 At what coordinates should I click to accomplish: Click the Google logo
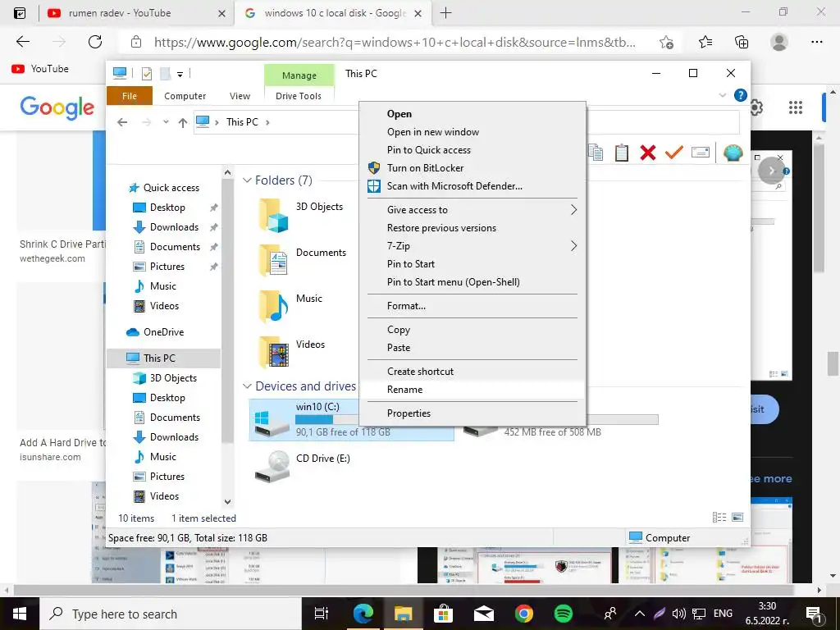point(57,107)
